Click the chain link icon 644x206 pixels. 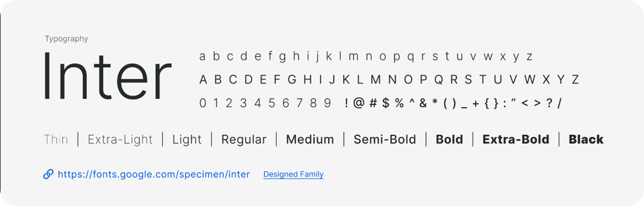48,174
